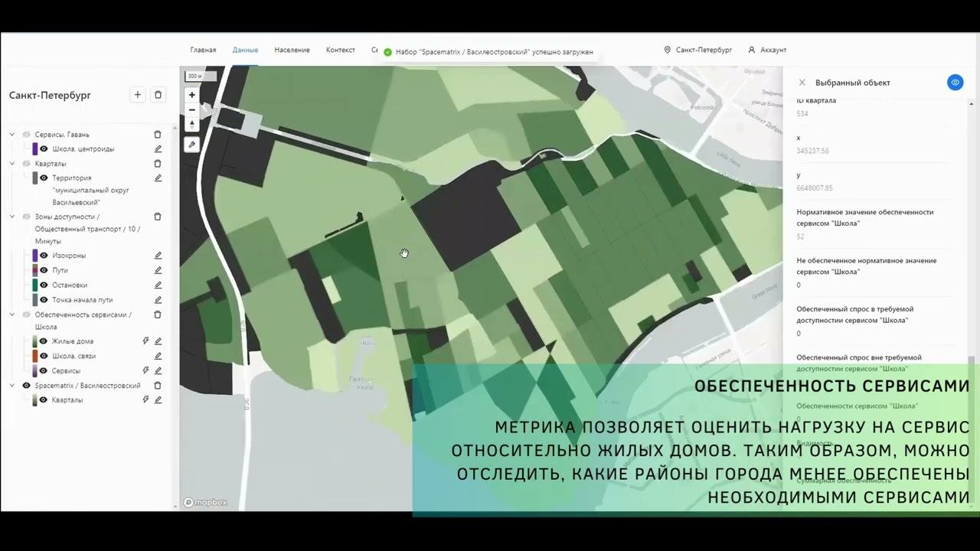Zoom out on the map
Image resolution: width=980 pixels, height=551 pixels.
pyautogui.click(x=191, y=109)
